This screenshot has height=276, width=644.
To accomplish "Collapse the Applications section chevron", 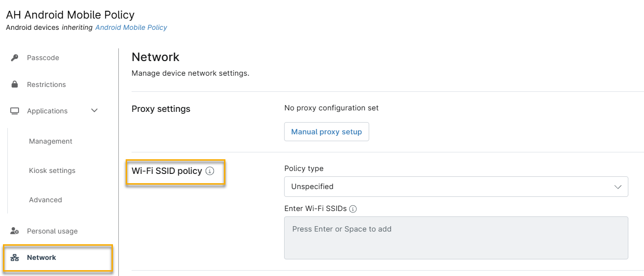I will pos(94,111).
